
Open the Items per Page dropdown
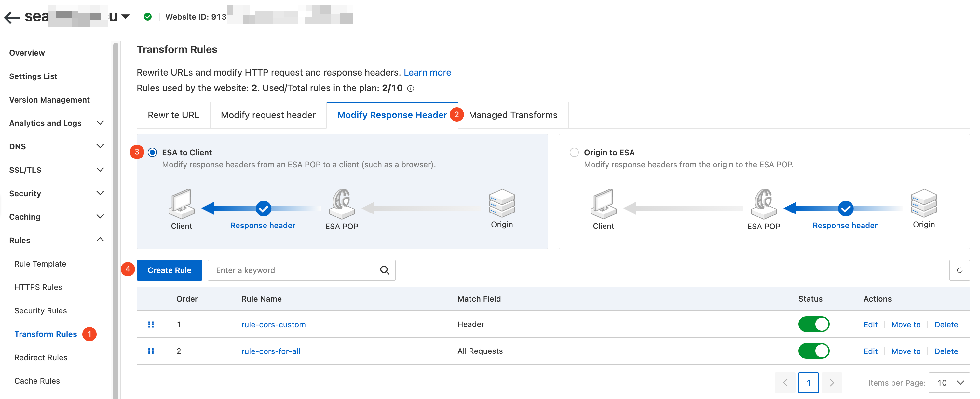[x=949, y=383]
